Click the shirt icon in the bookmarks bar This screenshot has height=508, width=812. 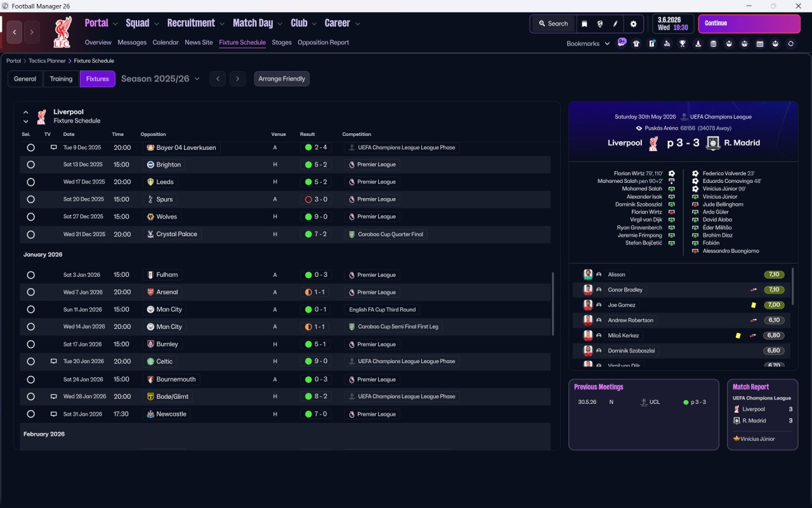point(636,44)
